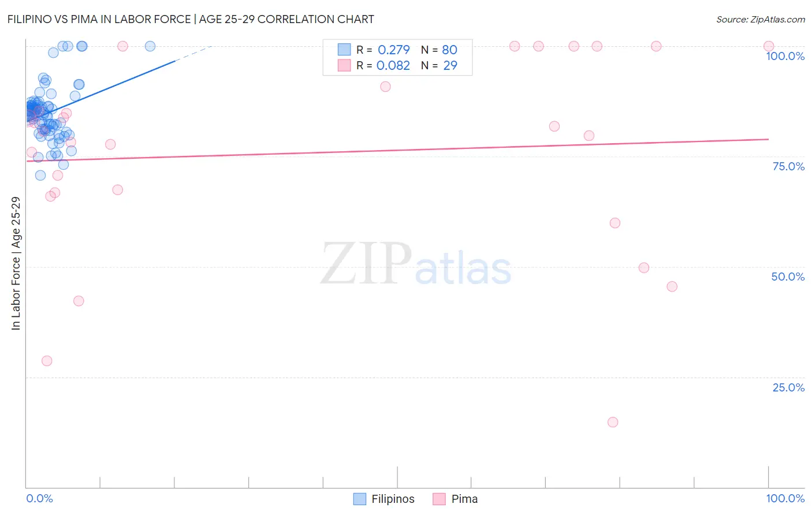
Task: Click the lowest pink data point near 15%
Action: tap(613, 422)
